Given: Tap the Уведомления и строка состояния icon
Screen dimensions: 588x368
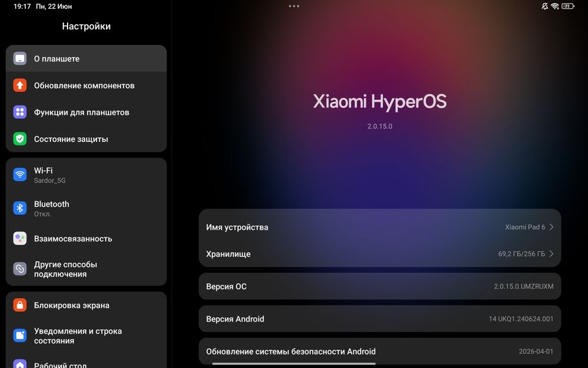Looking at the screenshot, I should 20,336.
